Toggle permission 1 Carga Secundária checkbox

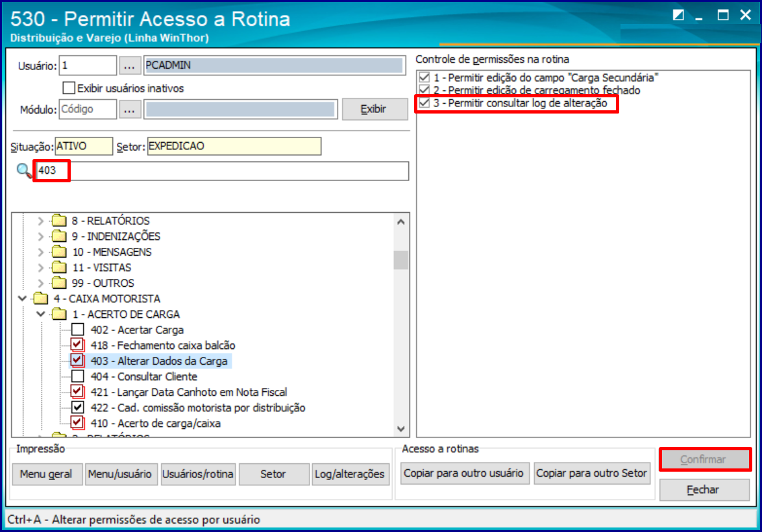pos(424,77)
